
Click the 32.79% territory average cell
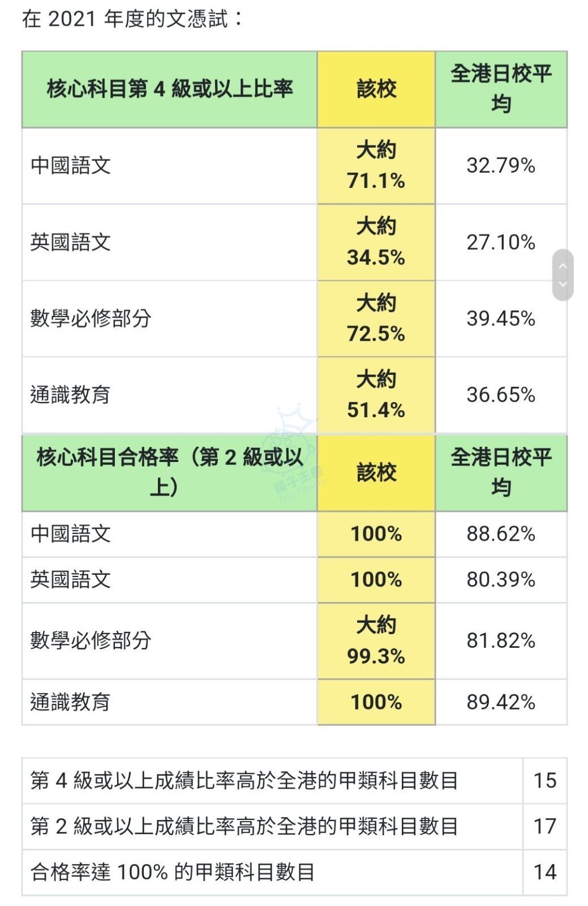coord(501,165)
